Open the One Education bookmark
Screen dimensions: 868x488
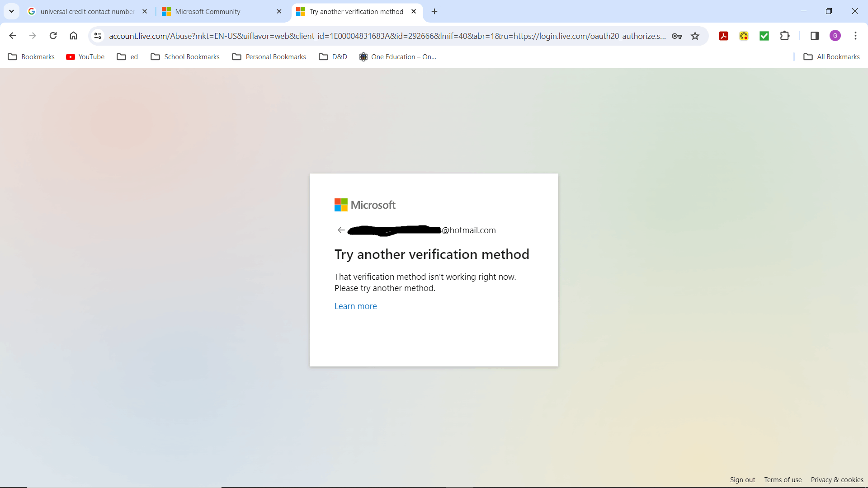click(398, 57)
